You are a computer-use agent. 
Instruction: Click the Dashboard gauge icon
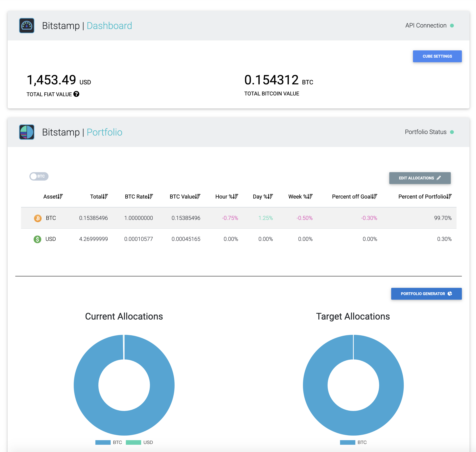27,26
